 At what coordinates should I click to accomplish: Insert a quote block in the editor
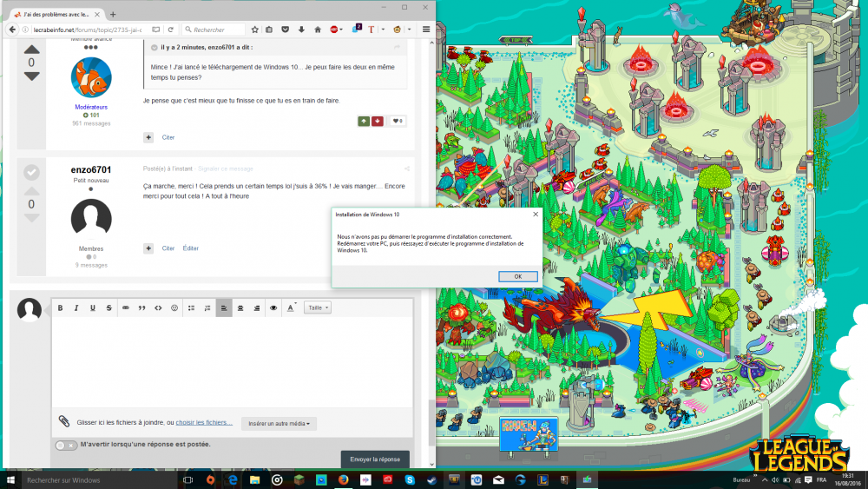pos(141,308)
